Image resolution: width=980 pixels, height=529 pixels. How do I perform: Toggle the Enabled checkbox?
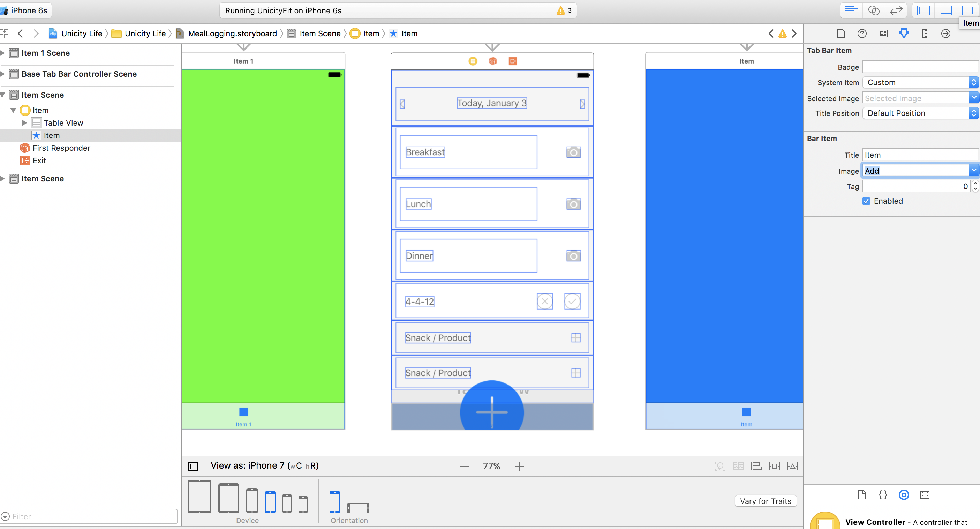point(866,201)
